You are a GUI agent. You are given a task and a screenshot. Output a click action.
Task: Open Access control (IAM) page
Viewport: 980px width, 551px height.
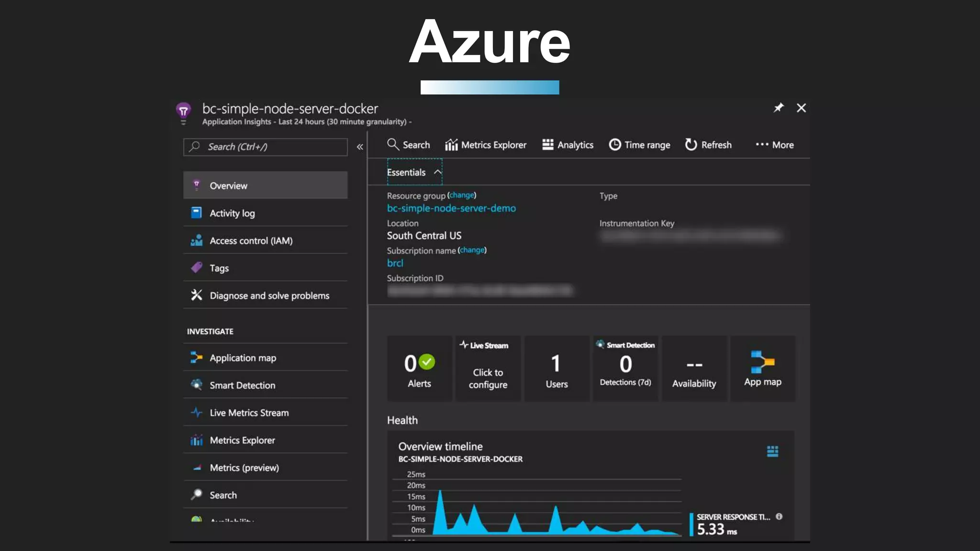(251, 241)
